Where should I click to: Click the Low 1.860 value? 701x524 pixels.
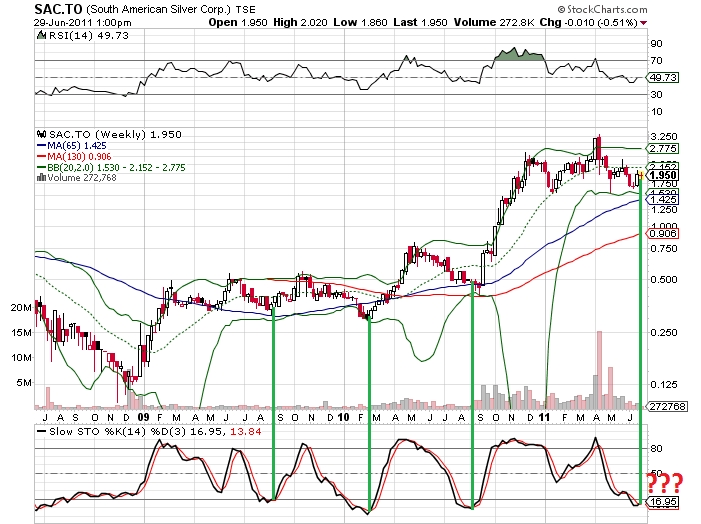tap(360, 22)
